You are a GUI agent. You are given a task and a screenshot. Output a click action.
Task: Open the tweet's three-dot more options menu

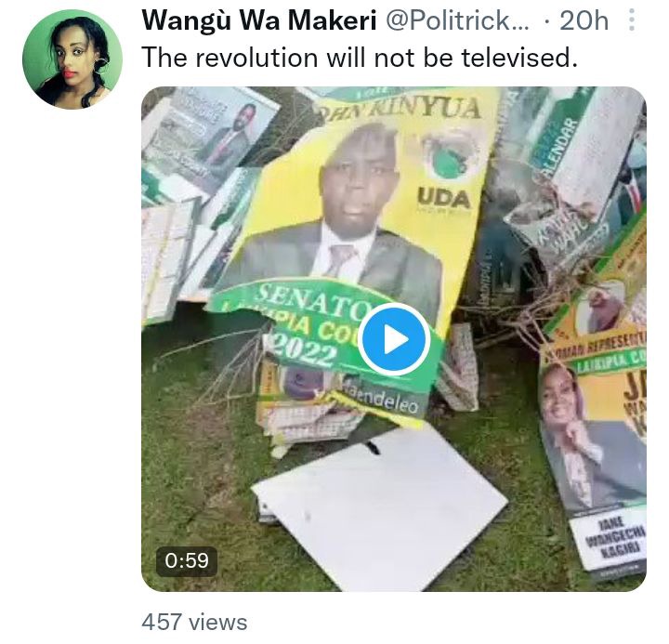pos(632,20)
